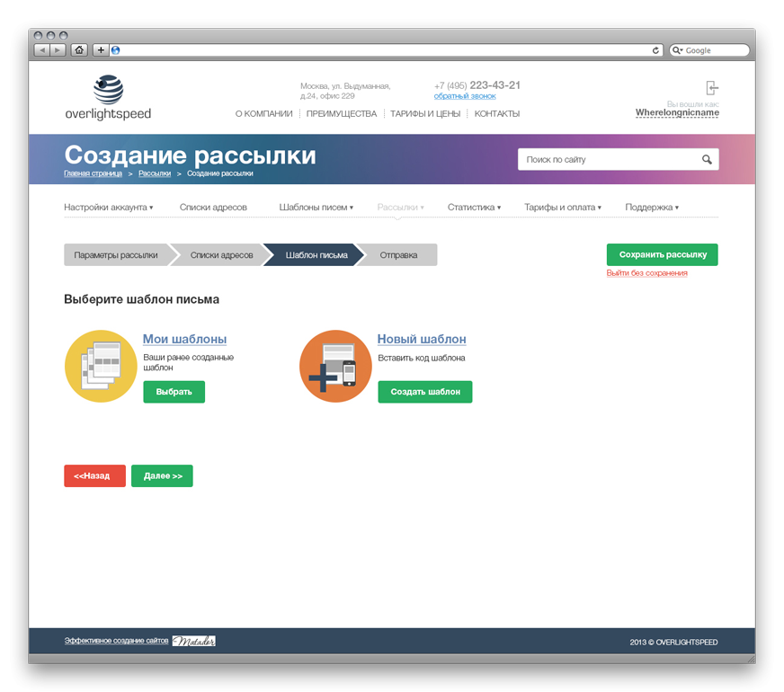Click the '2013 © OVERLIGHTSPEED' footer text

click(x=673, y=642)
